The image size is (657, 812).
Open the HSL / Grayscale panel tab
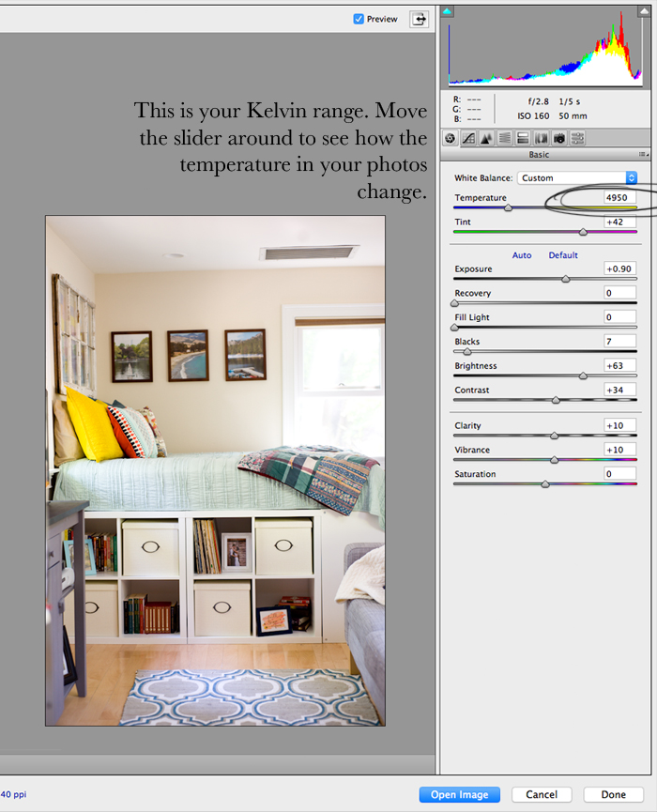[x=505, y=138]
